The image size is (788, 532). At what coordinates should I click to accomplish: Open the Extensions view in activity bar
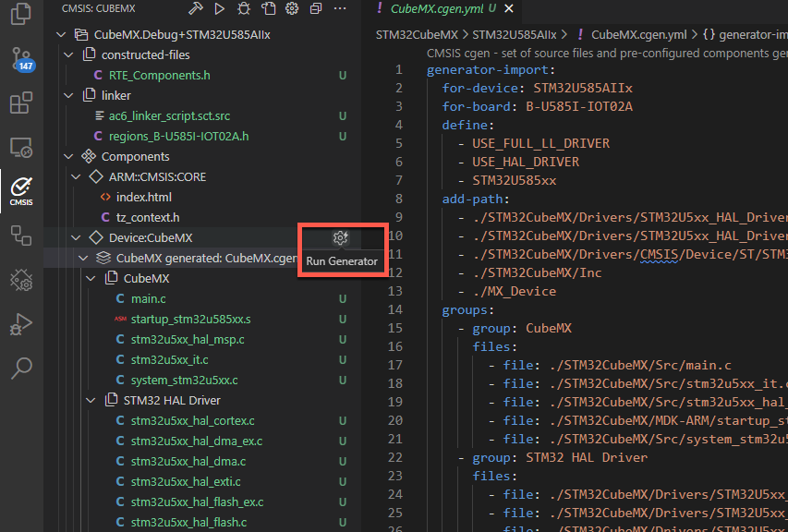pos(21,103)
